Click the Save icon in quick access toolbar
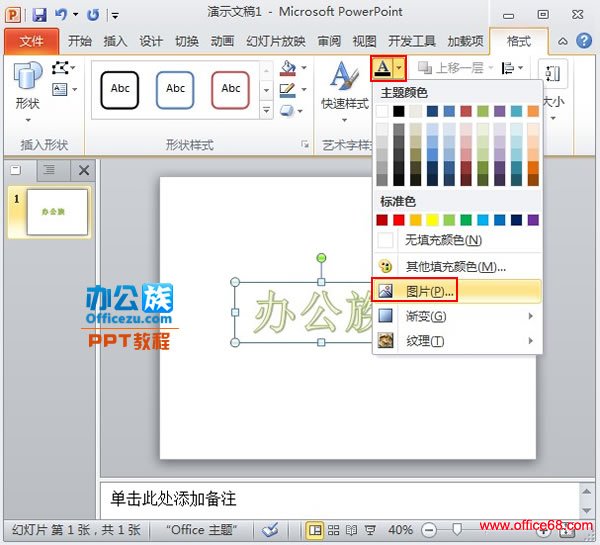The width and height of the screenshot is (600, 545). coord(39,15)
